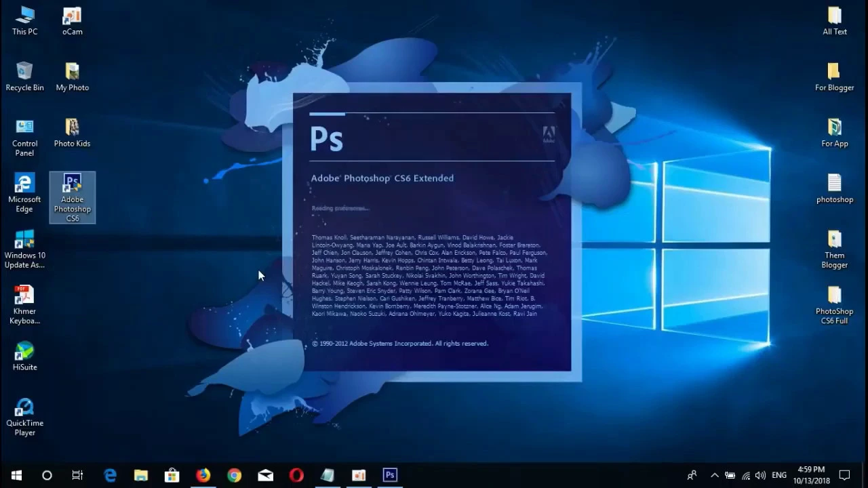Launch Edge from the taskbar
The height and width of the screenshot is (488, 868).
(110, 475)
